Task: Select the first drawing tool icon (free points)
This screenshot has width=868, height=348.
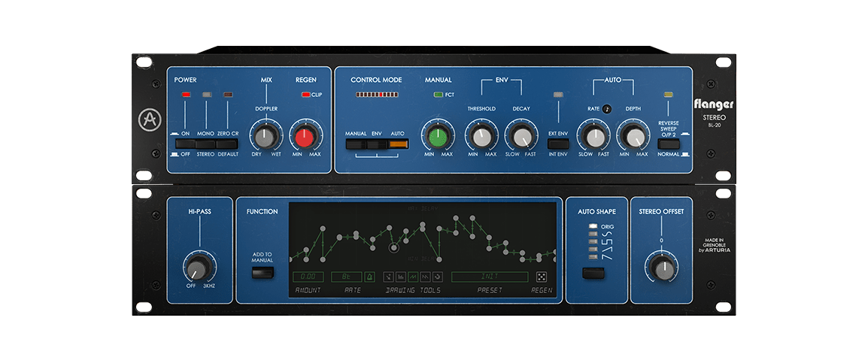Action: click(x=389, y=276)
